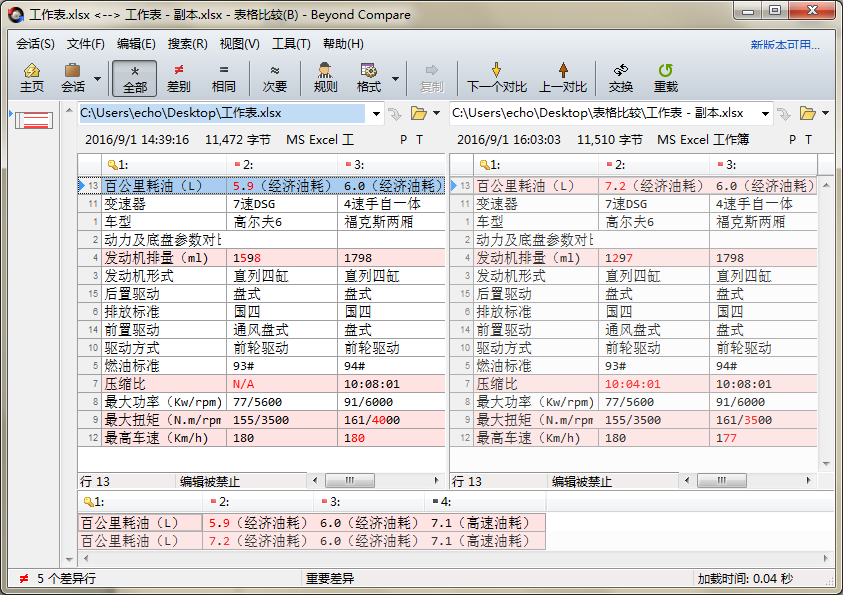The height and width of the screenshot is (595, 843).
Task: Open the 会话 session icon
Action: click(72, 75)
